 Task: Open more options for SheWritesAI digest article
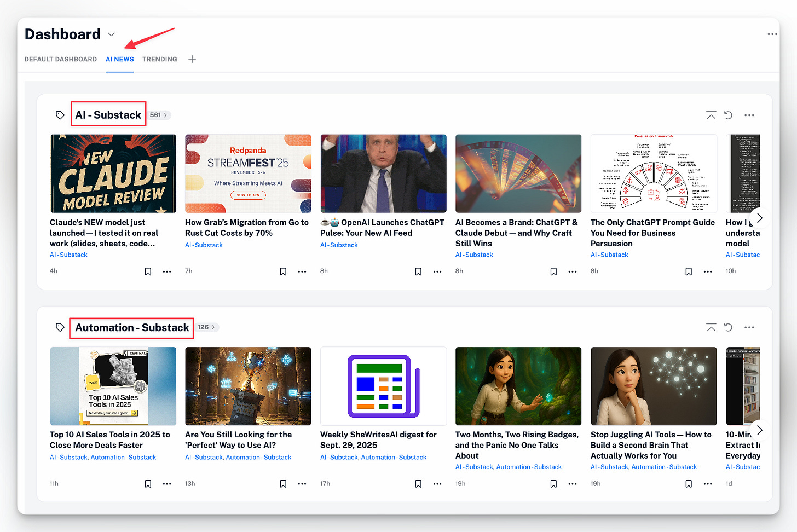[x=437, y=484]
